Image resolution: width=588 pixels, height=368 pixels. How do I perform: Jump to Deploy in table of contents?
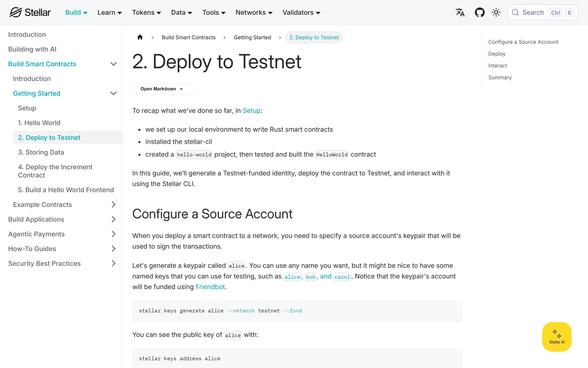(x=497, y=54)
